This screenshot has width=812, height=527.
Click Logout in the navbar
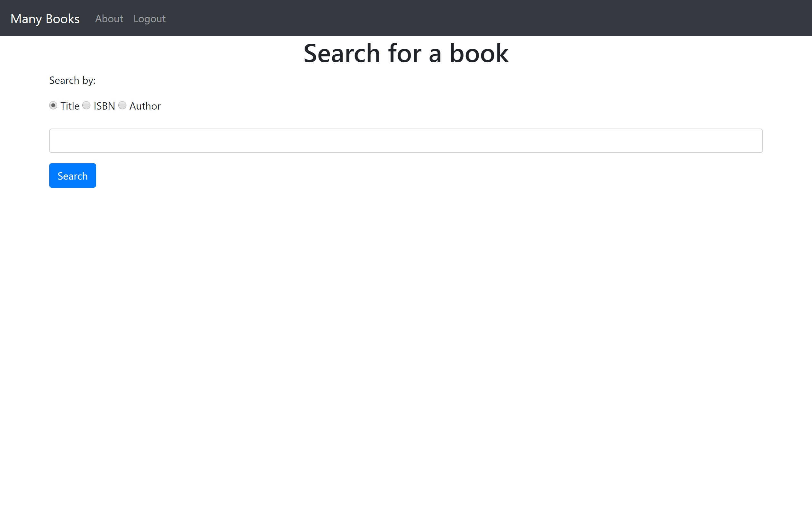pyautogui.click(x=149, y=18)
